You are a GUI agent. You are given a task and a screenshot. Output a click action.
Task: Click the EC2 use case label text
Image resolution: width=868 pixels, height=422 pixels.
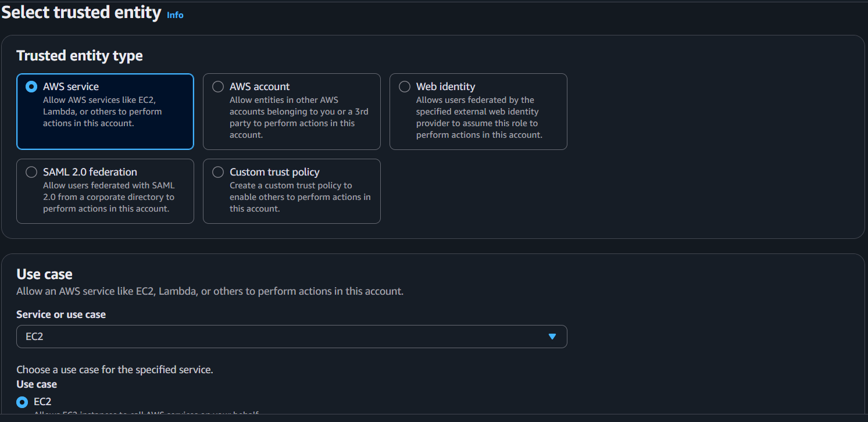42,402
